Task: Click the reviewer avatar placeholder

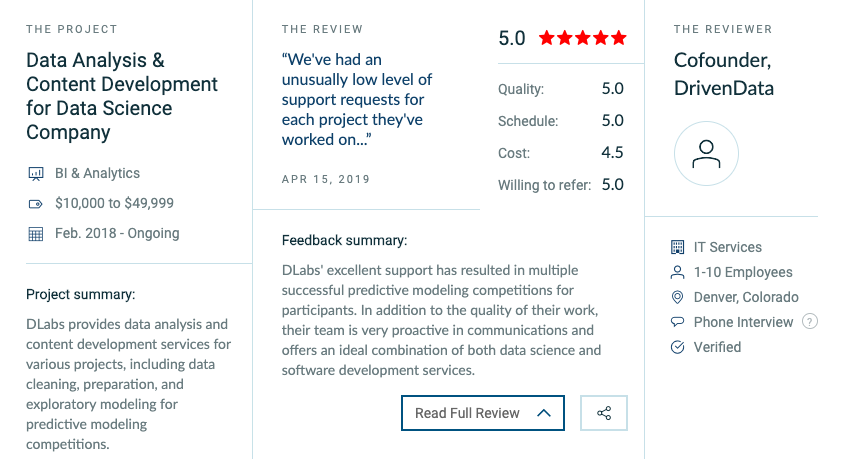Action: coord(706,154)
